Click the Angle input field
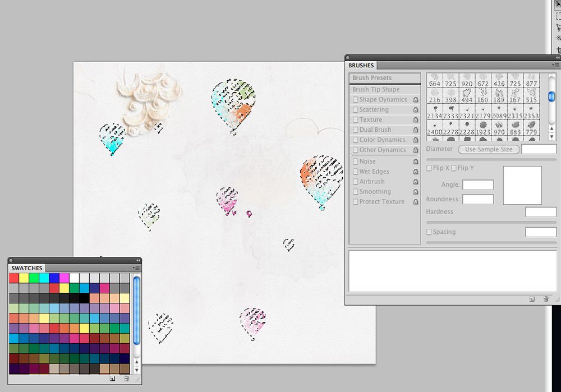Screen dimensions: 561x392 [x=478, y=185]
